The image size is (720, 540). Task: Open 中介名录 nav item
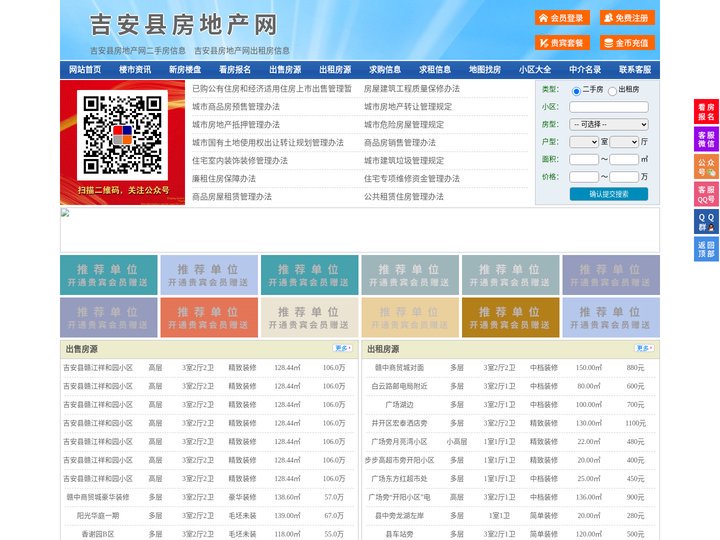click(585, 70)
